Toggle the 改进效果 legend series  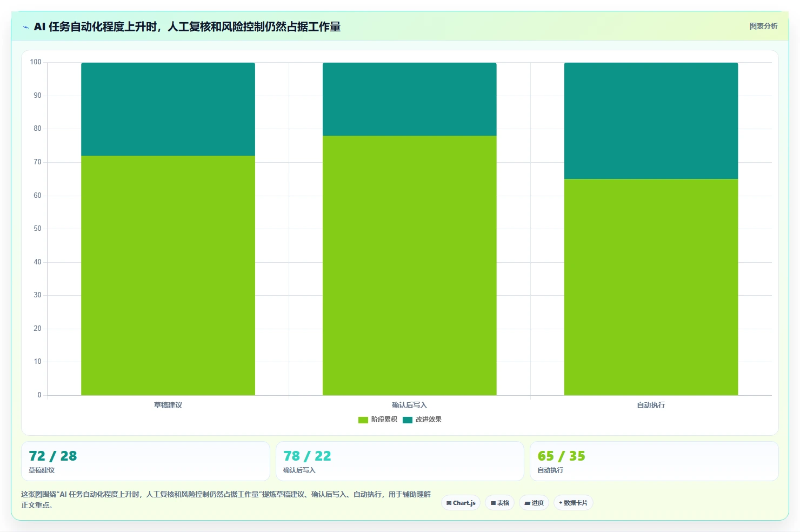click(x=422, y=420)
